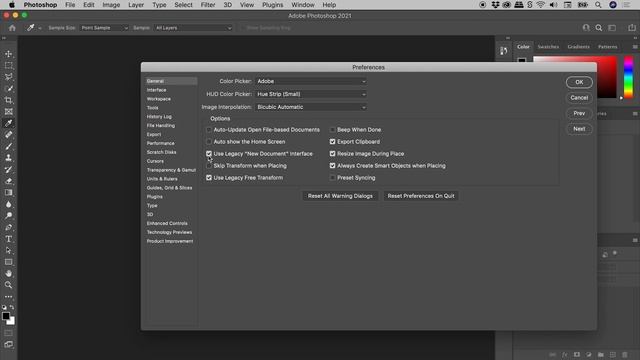Click Reset Preferences On Quit
This screenshot has width=640, height=360.
click(421, 196)
